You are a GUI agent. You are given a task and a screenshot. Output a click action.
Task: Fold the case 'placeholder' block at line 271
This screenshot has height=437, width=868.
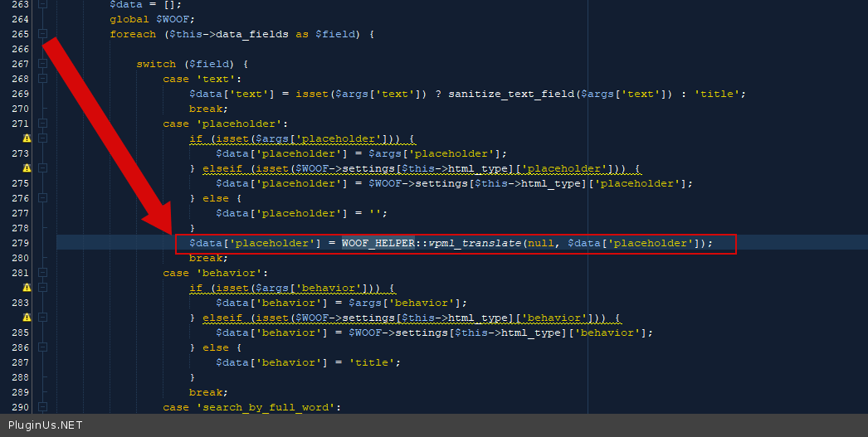[x=42, y=124]
